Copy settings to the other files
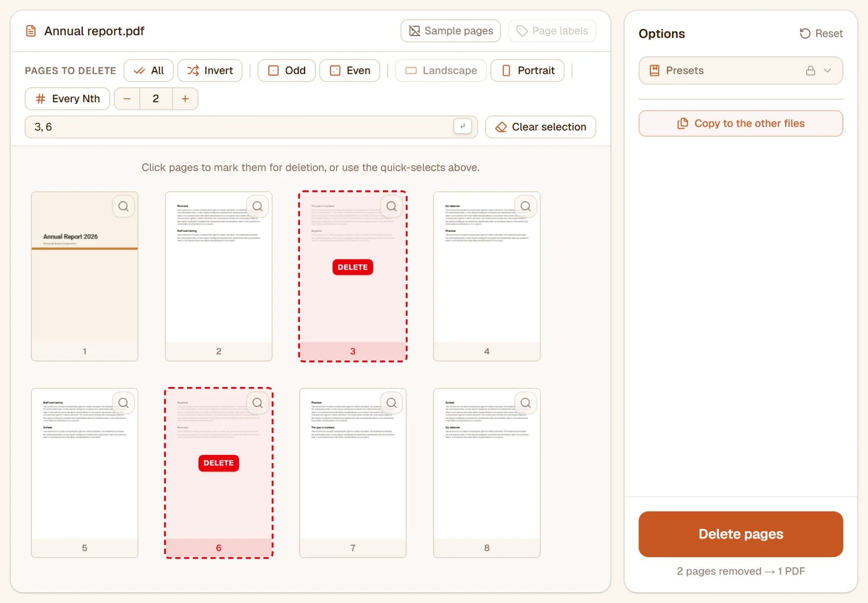This screenshot has width=868, height=603. point(741,123)
